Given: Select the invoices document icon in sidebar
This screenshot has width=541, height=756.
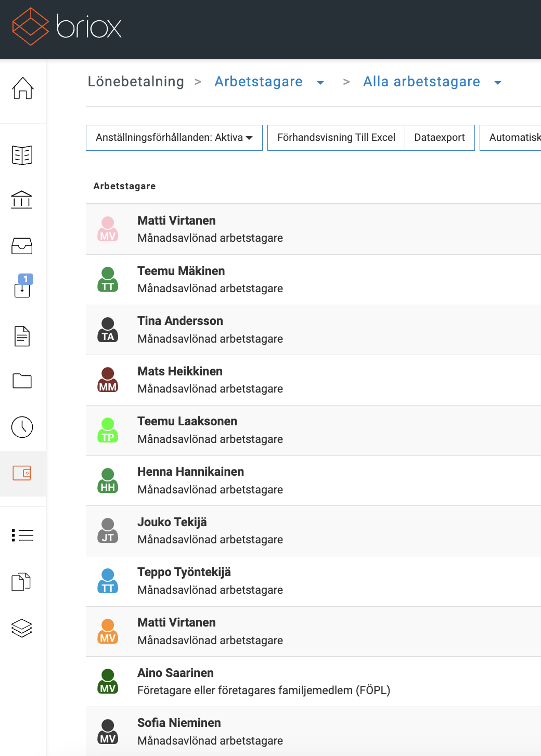Looking at the screenshot, I should click(22, 336).
